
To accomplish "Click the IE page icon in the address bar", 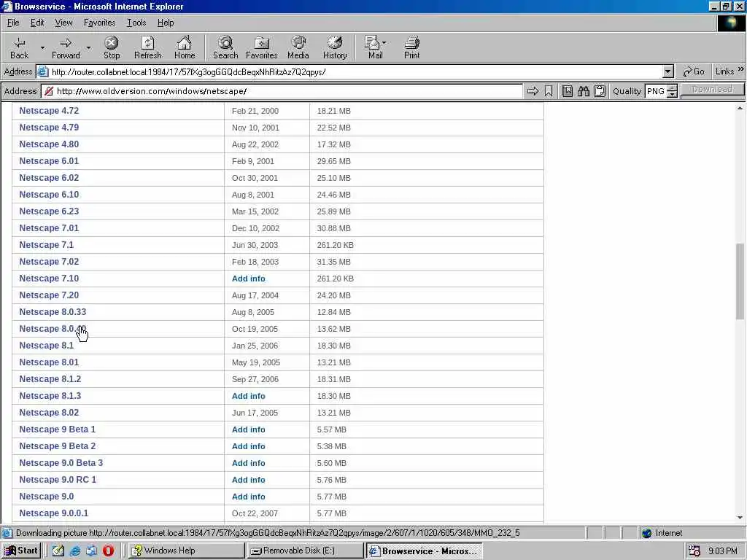I will (43, 72).
